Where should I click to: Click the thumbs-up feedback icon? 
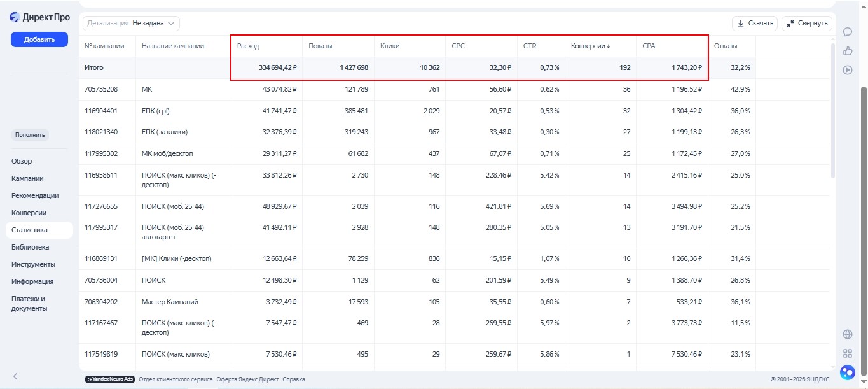click(x=847, y=51)
